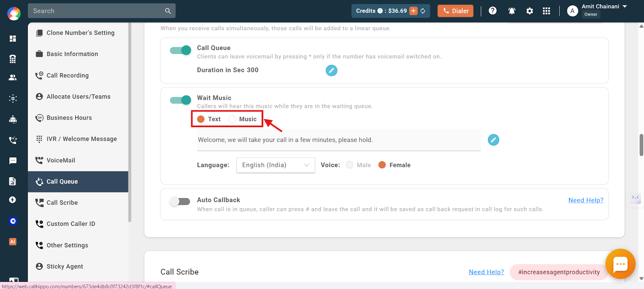The height and width of the screenshot is (289, 644).
Task: Open the settings gear icon in header
Action: (x=530, y=11)
